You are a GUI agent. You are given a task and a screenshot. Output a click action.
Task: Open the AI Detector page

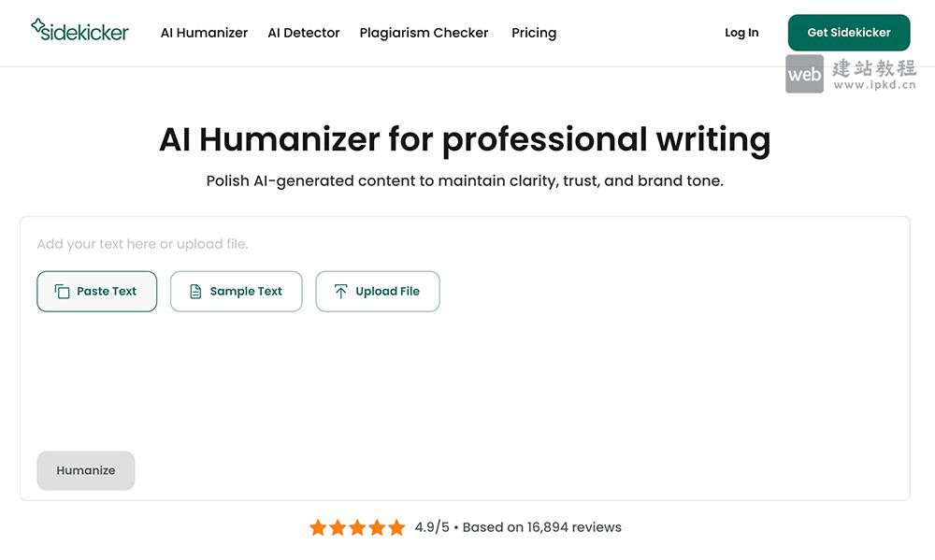(303, 32)
